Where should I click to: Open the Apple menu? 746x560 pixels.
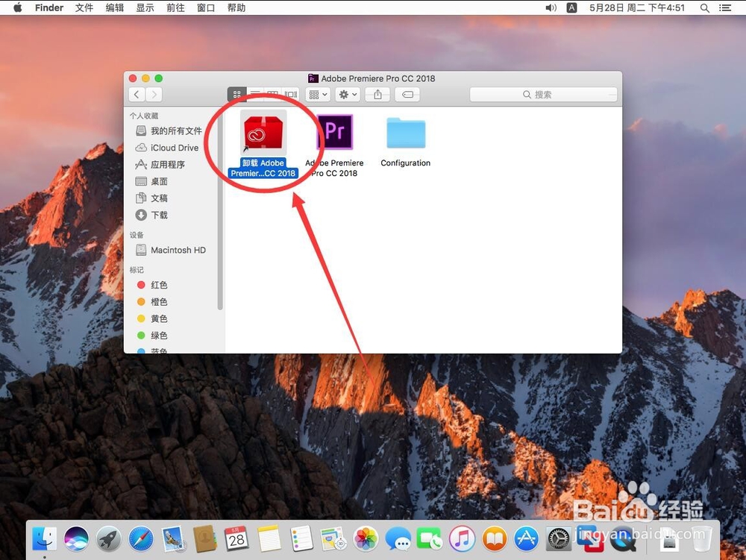pos(18,7)
